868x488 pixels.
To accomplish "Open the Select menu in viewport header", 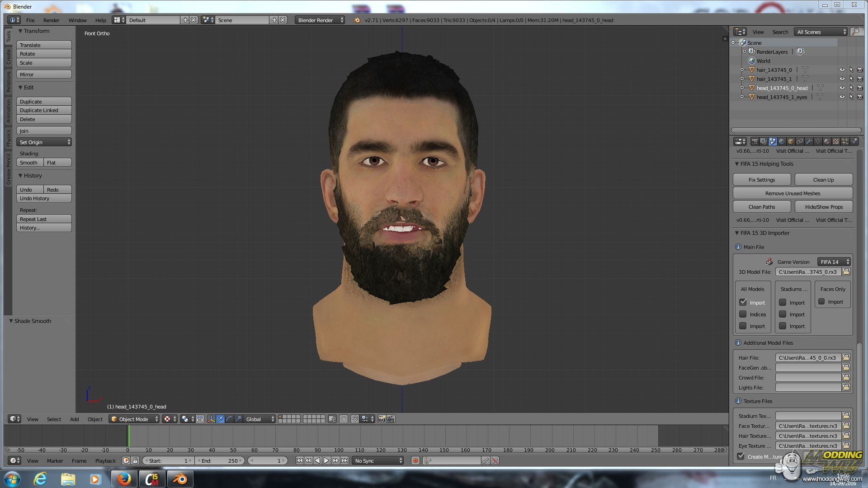I will pos(54,419).
